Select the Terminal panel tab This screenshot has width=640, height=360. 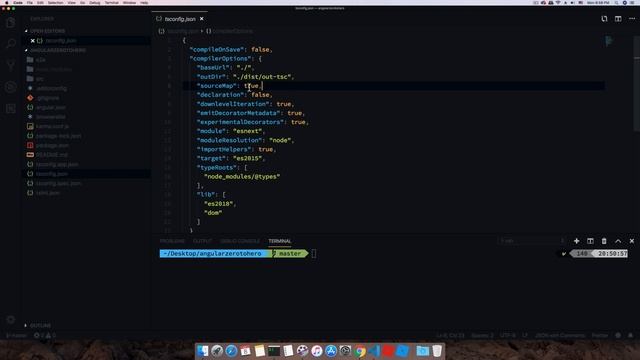click(280, 241)
